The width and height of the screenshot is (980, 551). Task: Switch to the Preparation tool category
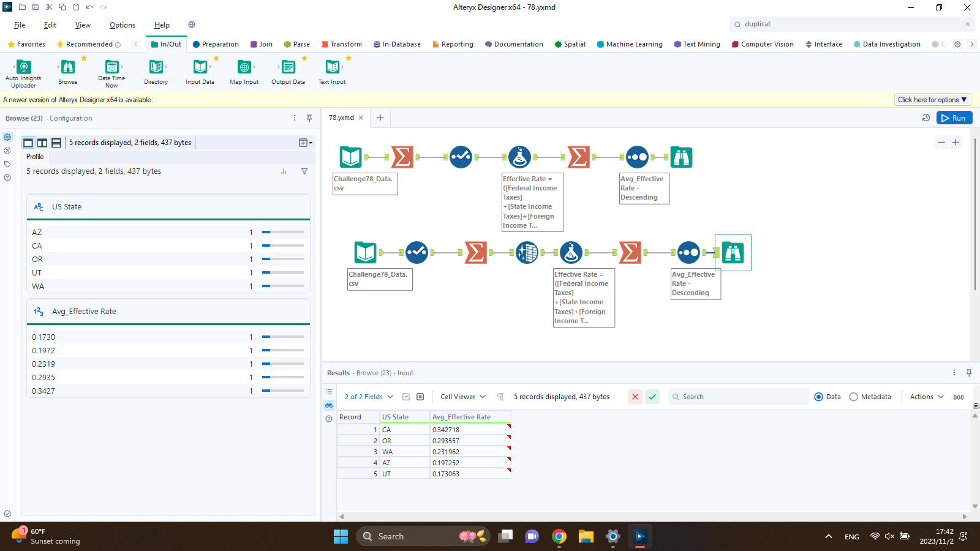coord(216,44)
